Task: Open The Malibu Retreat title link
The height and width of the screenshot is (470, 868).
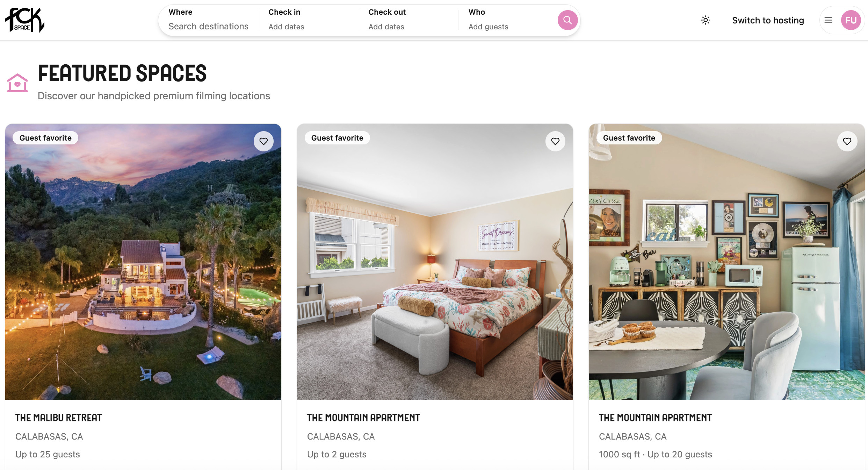Action: pos(58,418)
